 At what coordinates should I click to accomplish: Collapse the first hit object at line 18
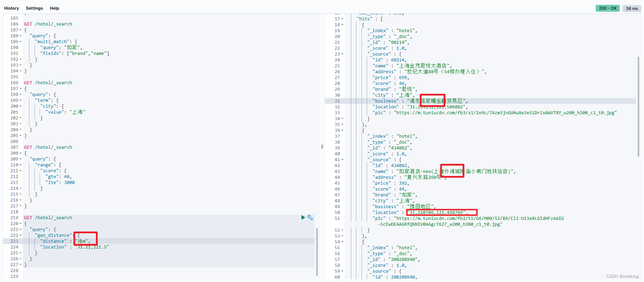pyautogui.click(x=342, y=25)
